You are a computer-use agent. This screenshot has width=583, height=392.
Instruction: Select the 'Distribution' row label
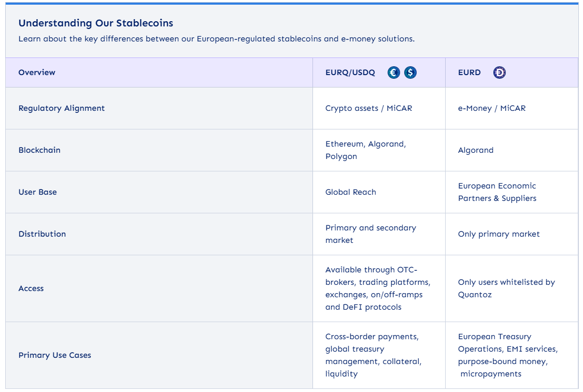[42, 234]
